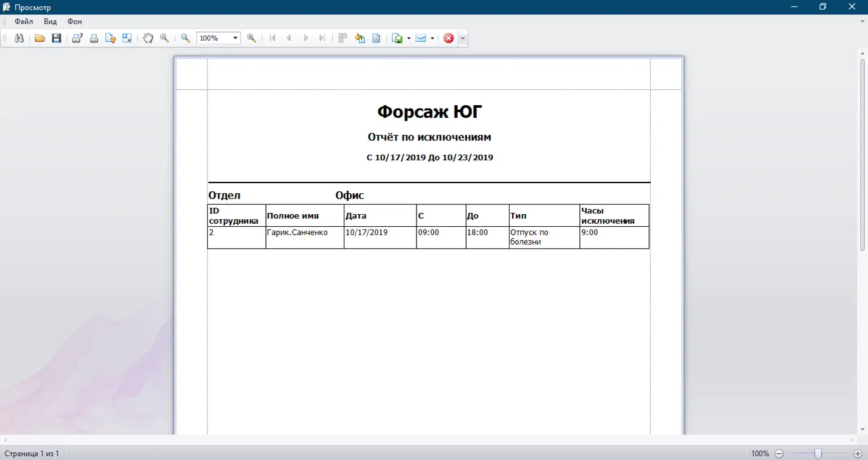Screen dimensions: 868x460
Task: Open the send by e-mail dropdown arrow
Action: click(432, 38)
